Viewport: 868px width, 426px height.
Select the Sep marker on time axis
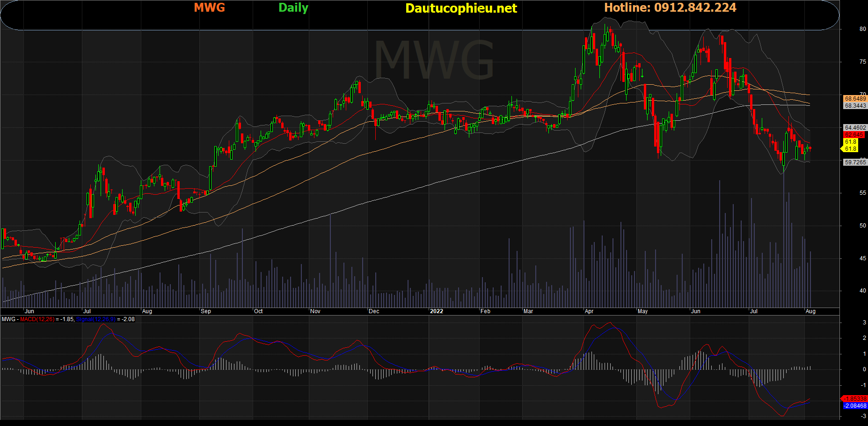click(x=205, y=311)
